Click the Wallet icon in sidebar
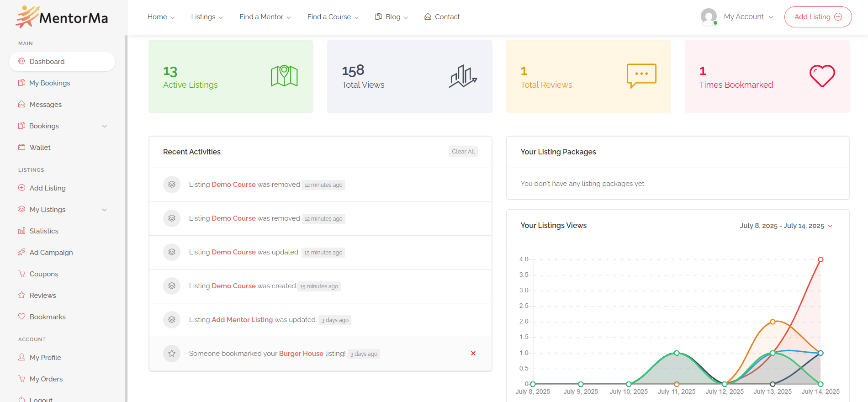 (x=21, y=147)
